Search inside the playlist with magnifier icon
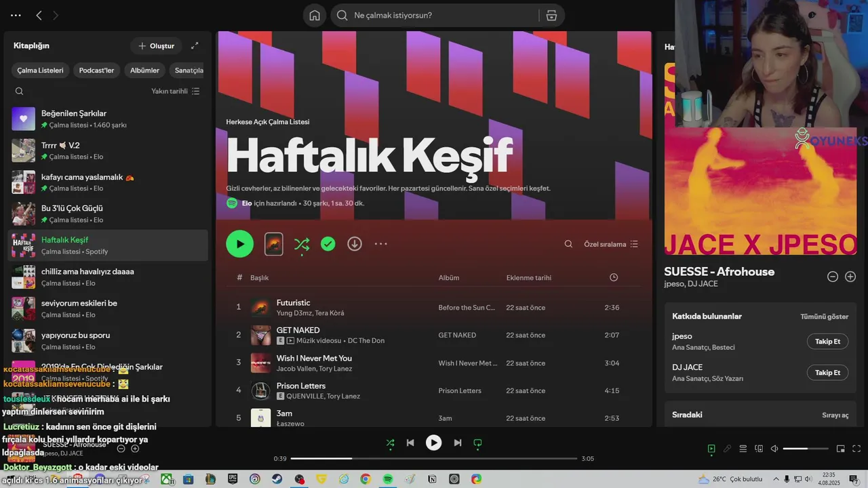The height and width of the screenshot is (488, 868). (x=568, y=244)
